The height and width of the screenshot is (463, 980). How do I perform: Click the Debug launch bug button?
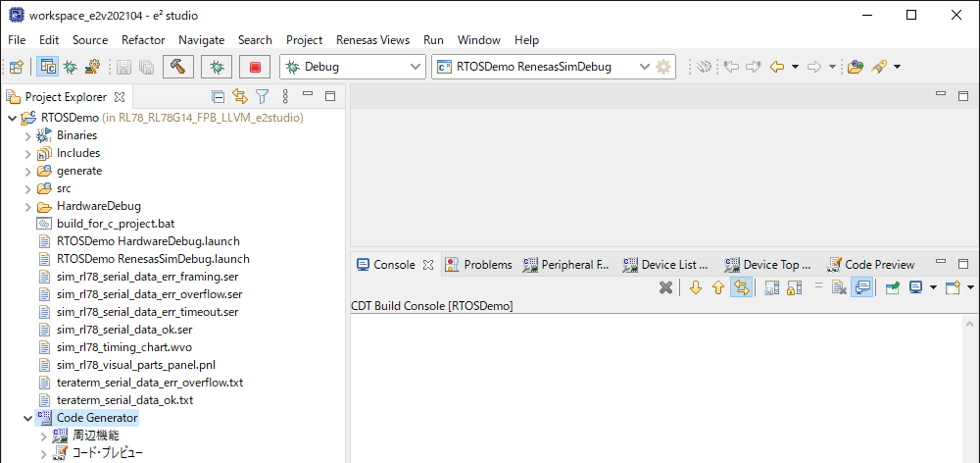[217, 67]
